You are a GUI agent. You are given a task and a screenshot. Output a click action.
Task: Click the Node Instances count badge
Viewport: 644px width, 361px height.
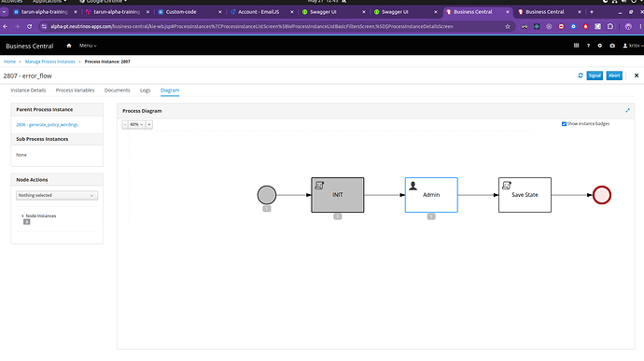pos(27,222)
